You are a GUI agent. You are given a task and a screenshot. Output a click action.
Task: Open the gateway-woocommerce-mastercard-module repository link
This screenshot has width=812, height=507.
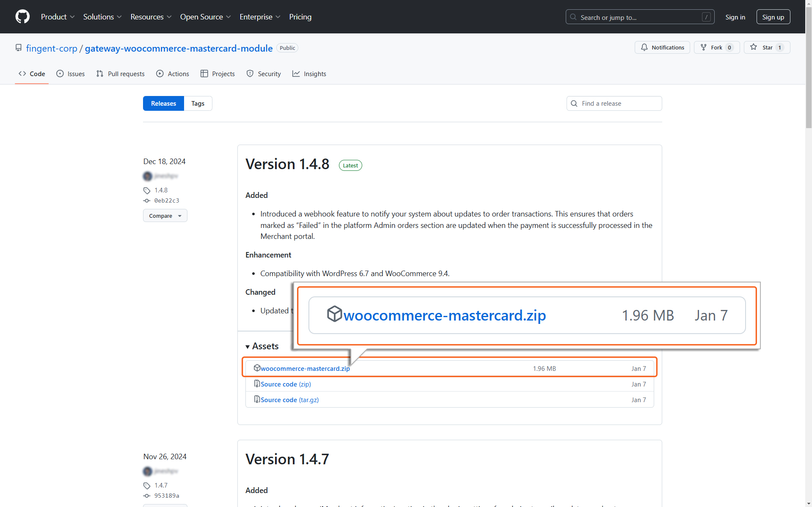coord(179,48)
